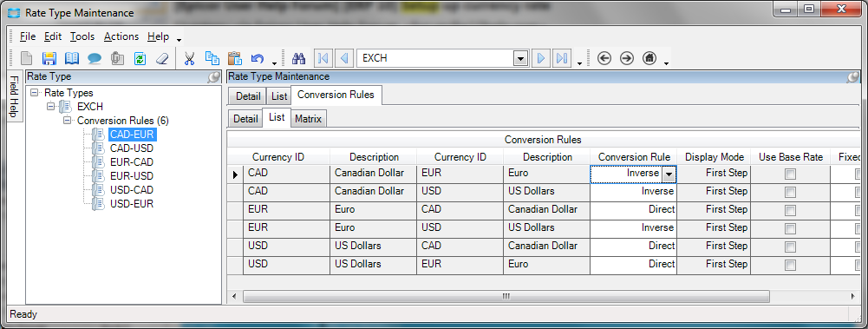The width and height of the screenshot is (868, 329).
Task: Check Use Base Rate for CAD to USD row
Action: [790, 192]
